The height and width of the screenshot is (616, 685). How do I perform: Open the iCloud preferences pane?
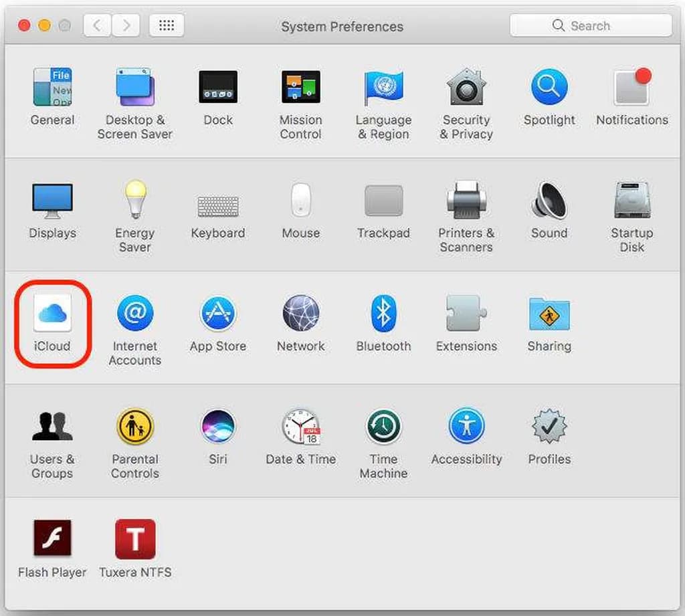tap(52, 314)
